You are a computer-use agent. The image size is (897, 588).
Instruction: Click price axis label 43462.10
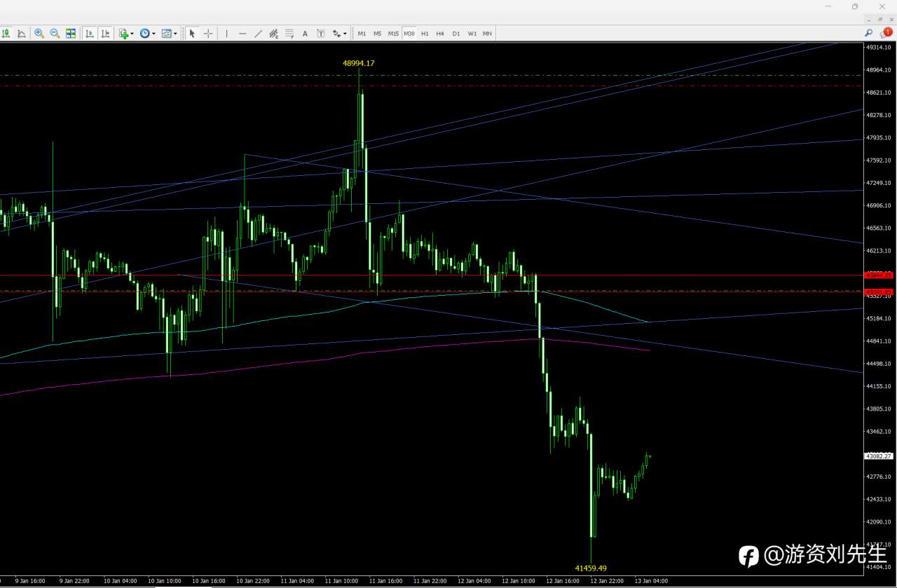pyautogui.click(x=879, y=431)
